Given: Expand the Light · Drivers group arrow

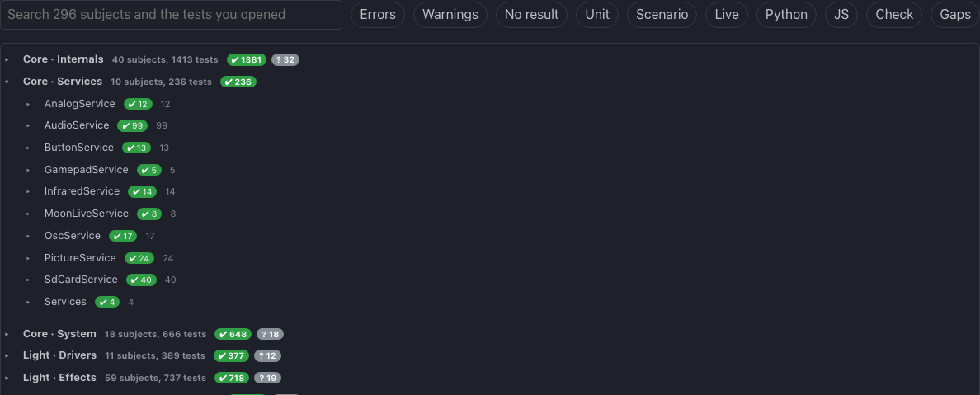Looking at the screenshot, I should (7, 355).
